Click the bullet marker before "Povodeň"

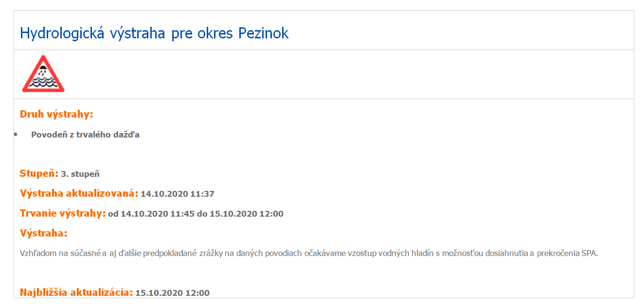click(16, 134)
